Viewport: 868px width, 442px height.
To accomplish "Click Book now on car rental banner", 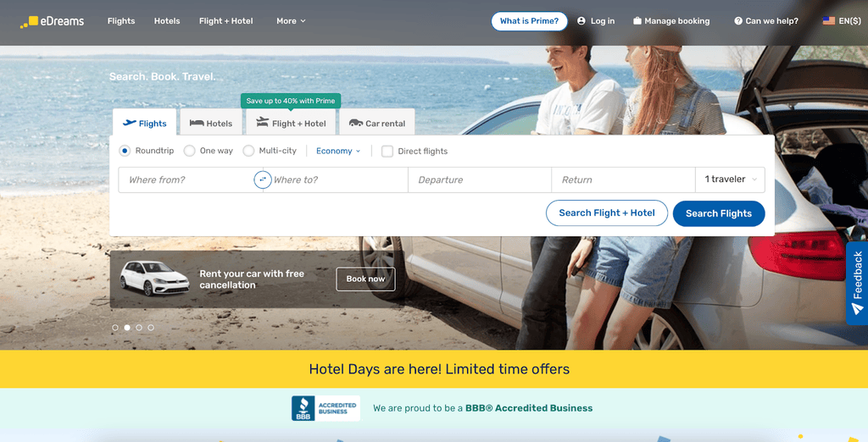I will [365, 279].
